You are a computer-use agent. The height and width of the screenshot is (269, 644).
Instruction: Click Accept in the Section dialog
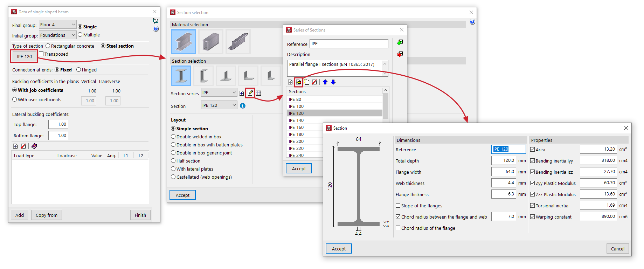[339, 249]
